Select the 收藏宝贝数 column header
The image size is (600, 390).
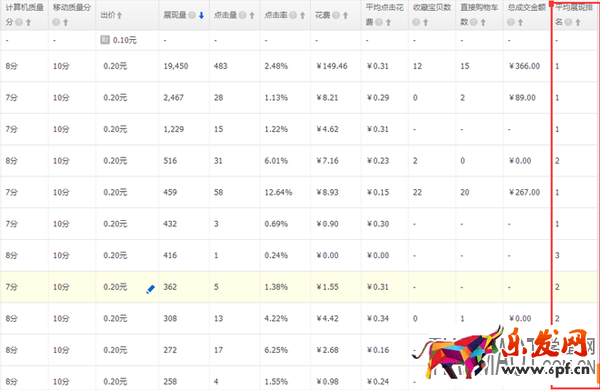point(432,8)
